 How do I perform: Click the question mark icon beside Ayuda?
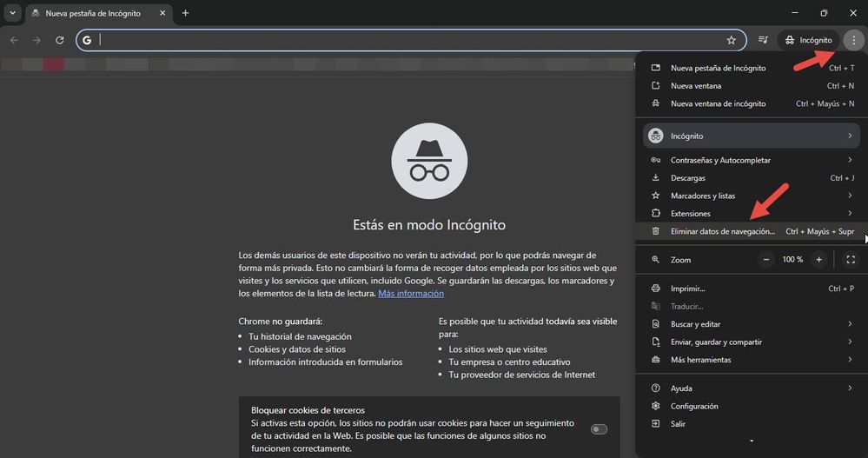(655, 388)
